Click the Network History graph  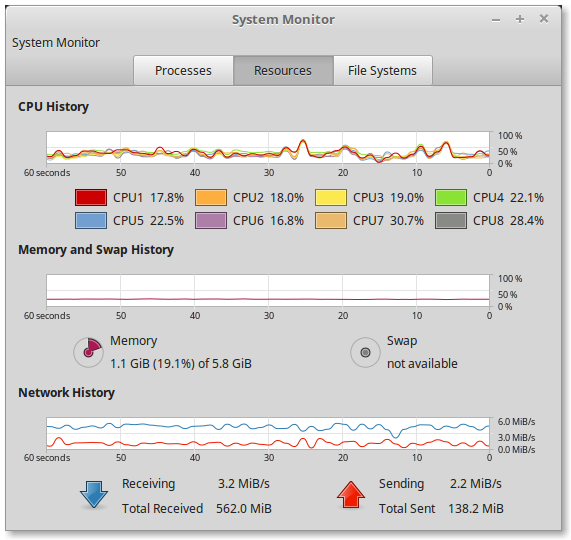[x=268, y=433]
